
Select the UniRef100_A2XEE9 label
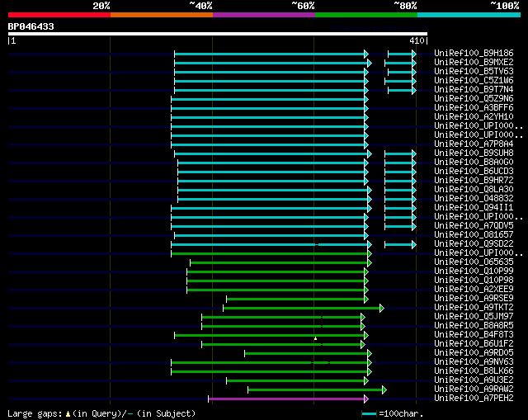[x=474, y=290]
